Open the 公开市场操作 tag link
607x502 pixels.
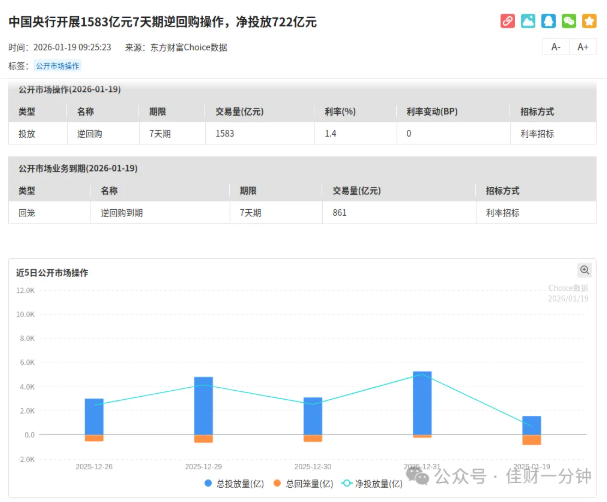point(57,66)
